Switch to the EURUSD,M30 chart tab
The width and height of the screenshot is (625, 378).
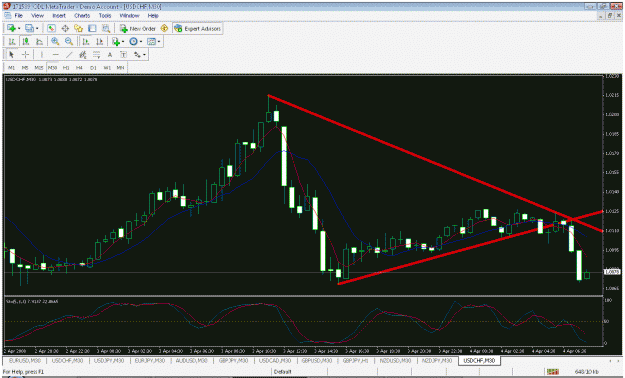[25, 360]
